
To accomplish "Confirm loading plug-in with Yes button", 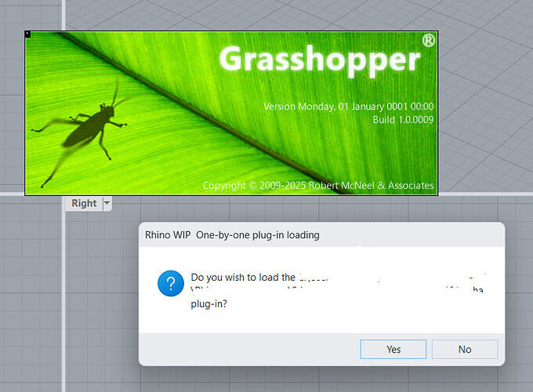I will (x=393, y=349).
